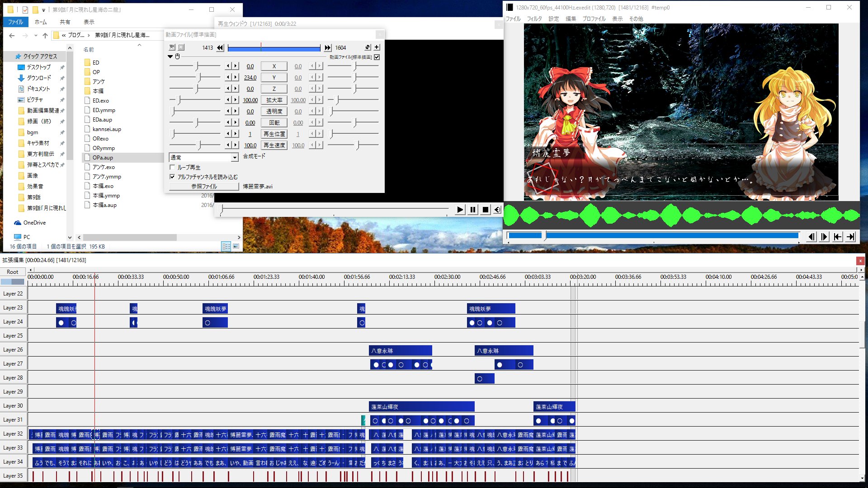Increase Y value with right arrow stepper
The height and width of the screenshot is (488, 868).
235,77
